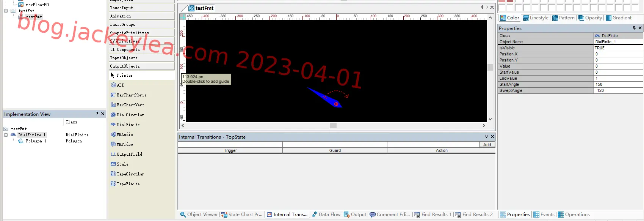Open the Output tab
Viewport: 644px width, 221px height.
point(355,215)
